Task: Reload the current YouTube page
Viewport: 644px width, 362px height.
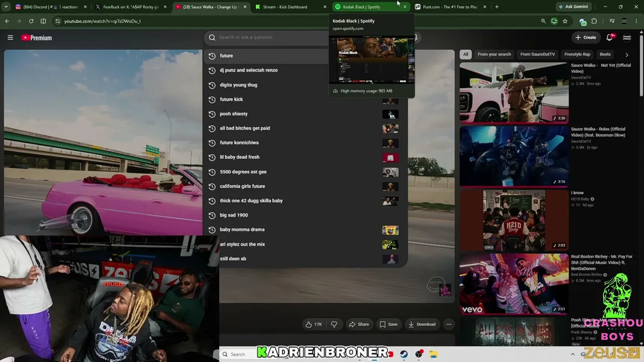Action: tap(31, 21)
